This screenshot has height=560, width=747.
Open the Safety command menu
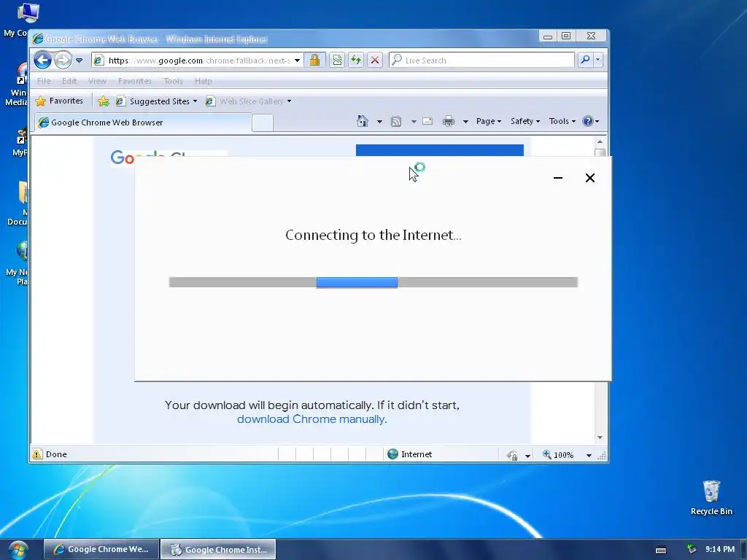point(525,122)
